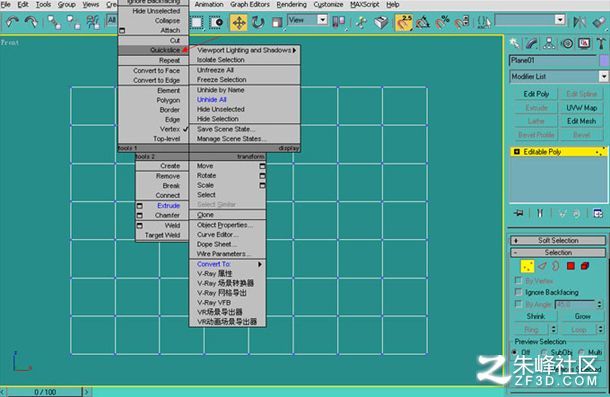Viewport: 610px width, 397px height.
Task: Select the Rotate tool in toolbar
Action: coord(258,22)
